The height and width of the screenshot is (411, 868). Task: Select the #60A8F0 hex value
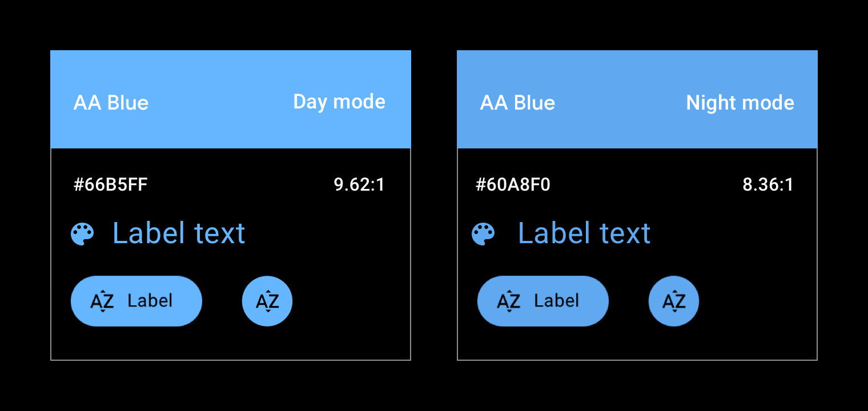(x=513, y=184)
